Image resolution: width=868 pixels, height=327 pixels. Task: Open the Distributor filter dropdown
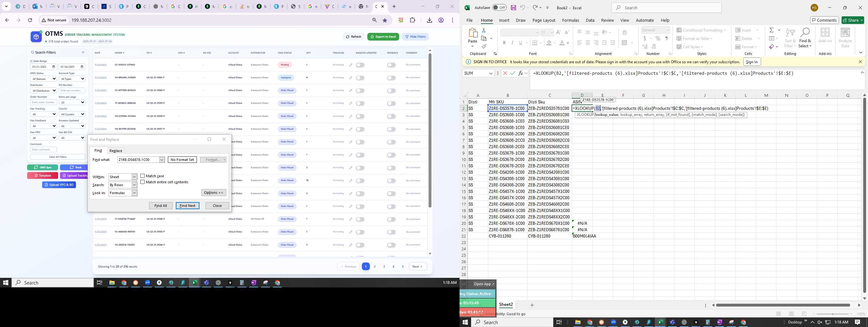click(43, 91)
